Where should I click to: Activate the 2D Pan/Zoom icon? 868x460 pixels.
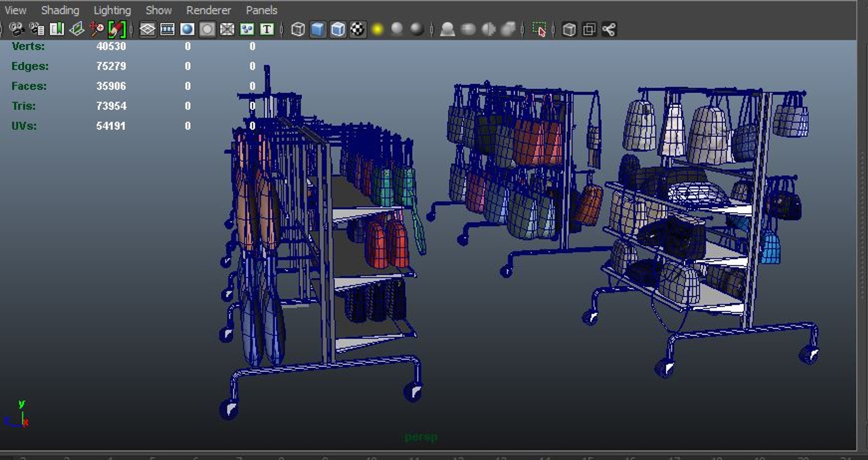(96, 29)
